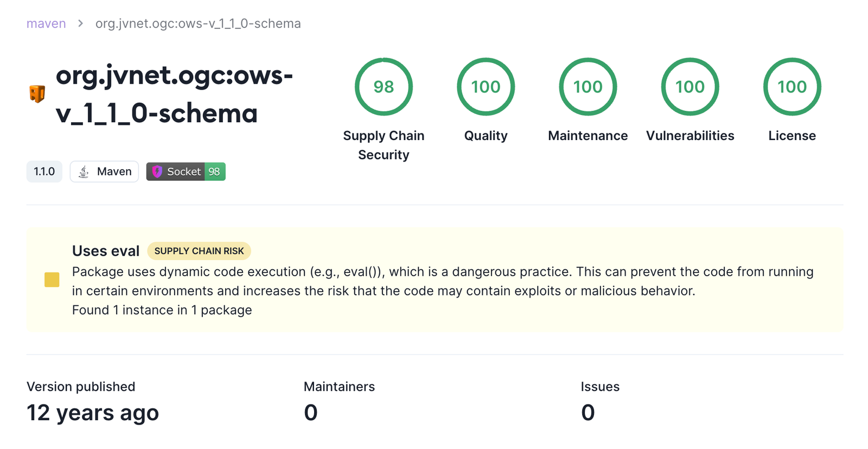Click the Vulnerabilities 100 score ring
Viewport: 868px width, 449px height.
tap(690, 87)
